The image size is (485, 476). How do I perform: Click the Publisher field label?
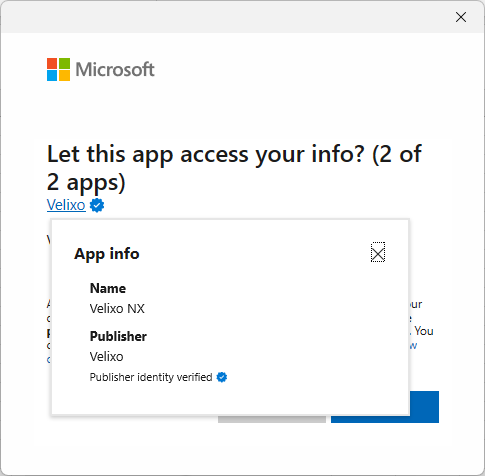118,336
